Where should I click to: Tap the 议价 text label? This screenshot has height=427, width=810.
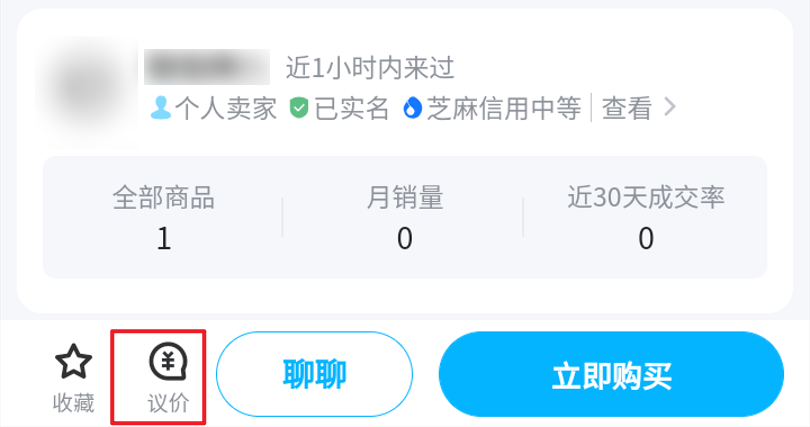pos(168,403)
